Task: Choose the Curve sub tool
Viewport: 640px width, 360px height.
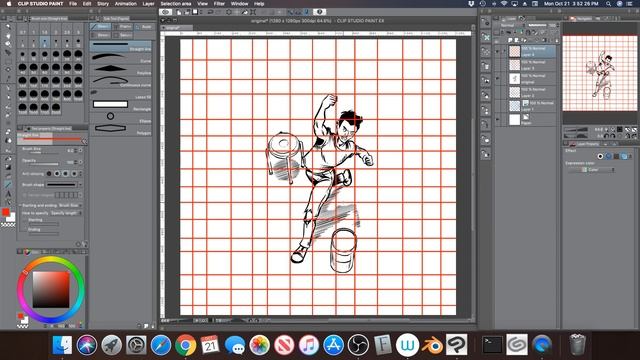Action: click(121, 58)
